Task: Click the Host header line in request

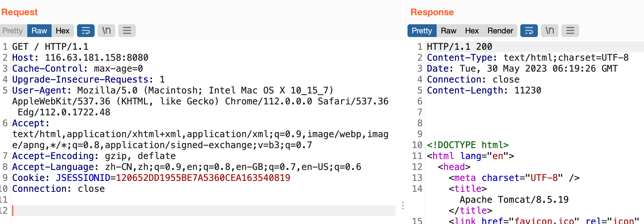Action: pos(80,58)
